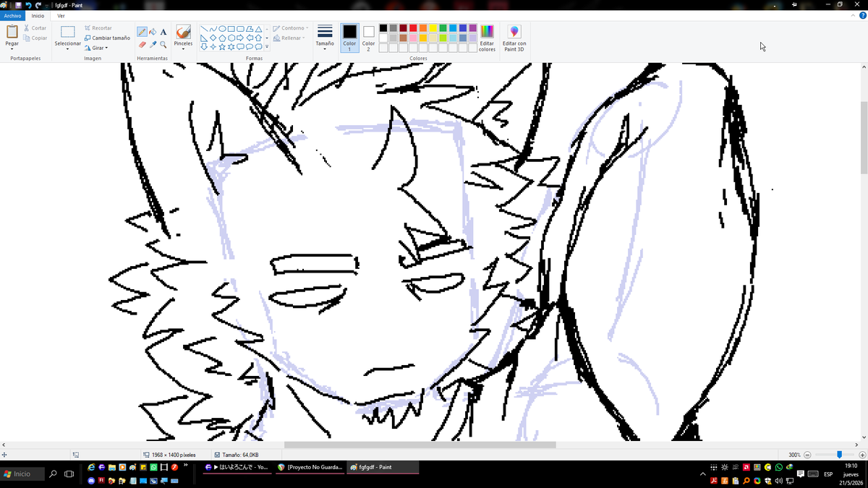Viewport: 868px width, 488px height.
Task: Click the zoom out minus button
Action: point(807,455)
